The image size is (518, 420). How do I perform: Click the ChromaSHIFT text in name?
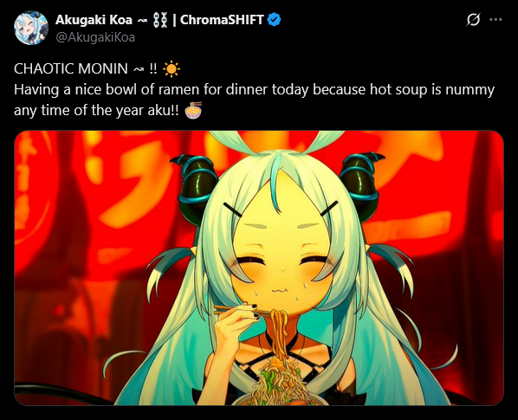[x=222, y=20]
